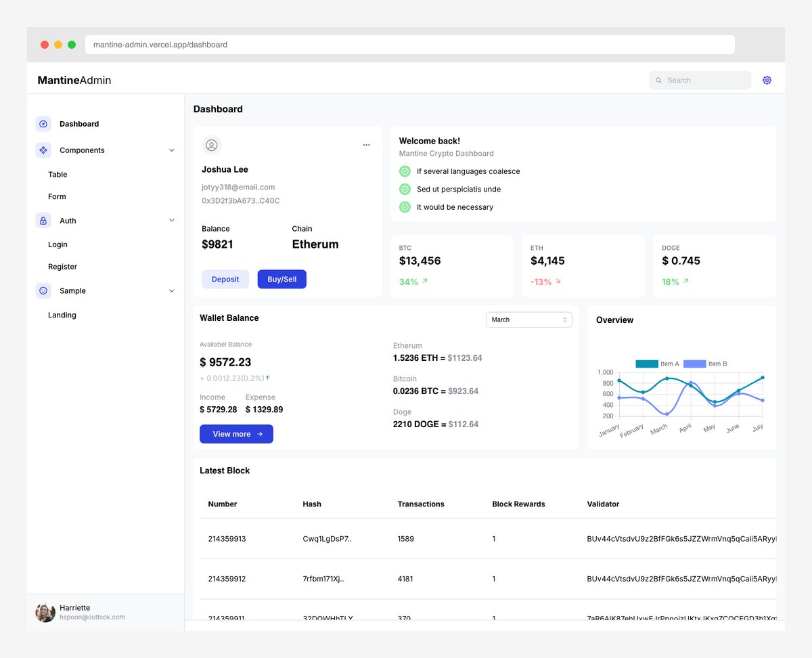Click Joshua Lee's profile avatar icon
812x658 pixels.
pyautogui.click(x=211, y=145)
